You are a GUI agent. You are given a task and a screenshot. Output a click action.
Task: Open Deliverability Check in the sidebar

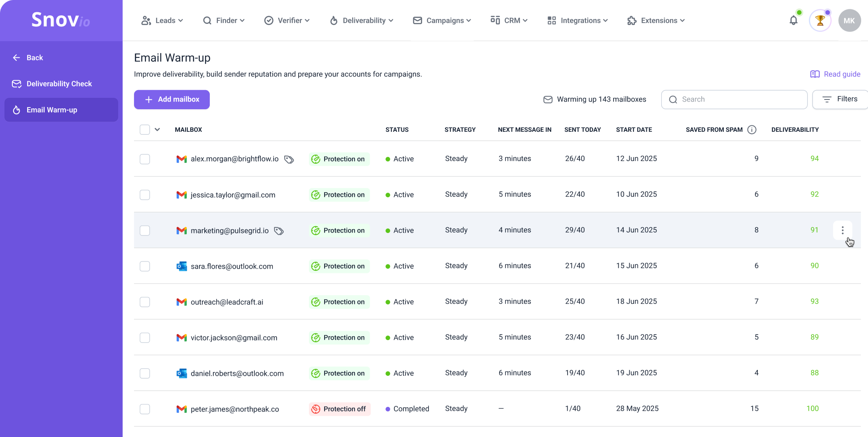tap(59, 84)
